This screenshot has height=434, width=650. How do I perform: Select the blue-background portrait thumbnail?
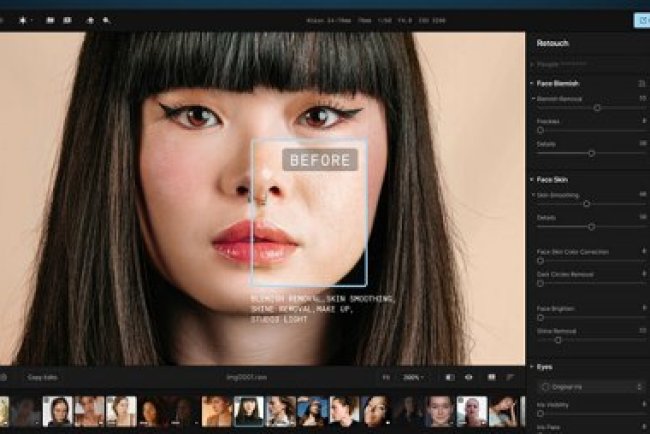313,411
